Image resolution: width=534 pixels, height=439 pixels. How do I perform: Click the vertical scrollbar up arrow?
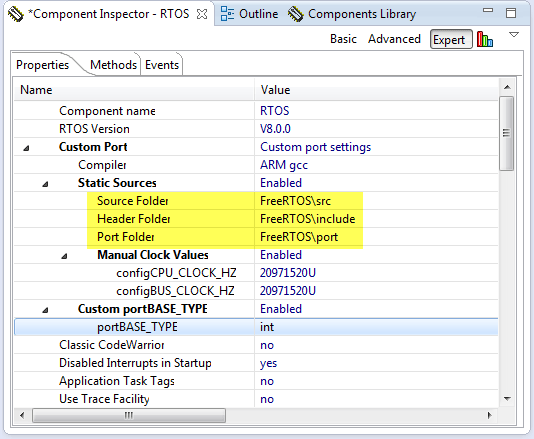pos(507,88)
